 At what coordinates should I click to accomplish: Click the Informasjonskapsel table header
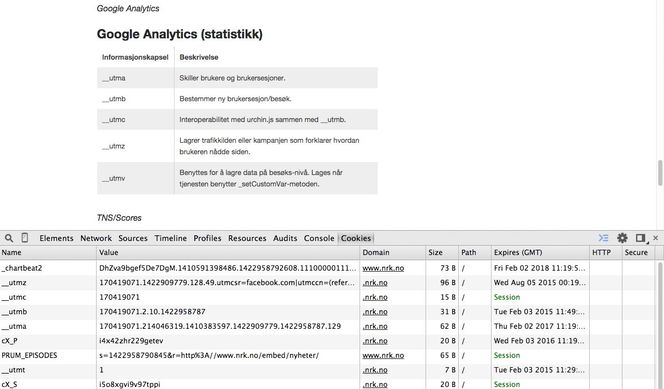point(135,57)
